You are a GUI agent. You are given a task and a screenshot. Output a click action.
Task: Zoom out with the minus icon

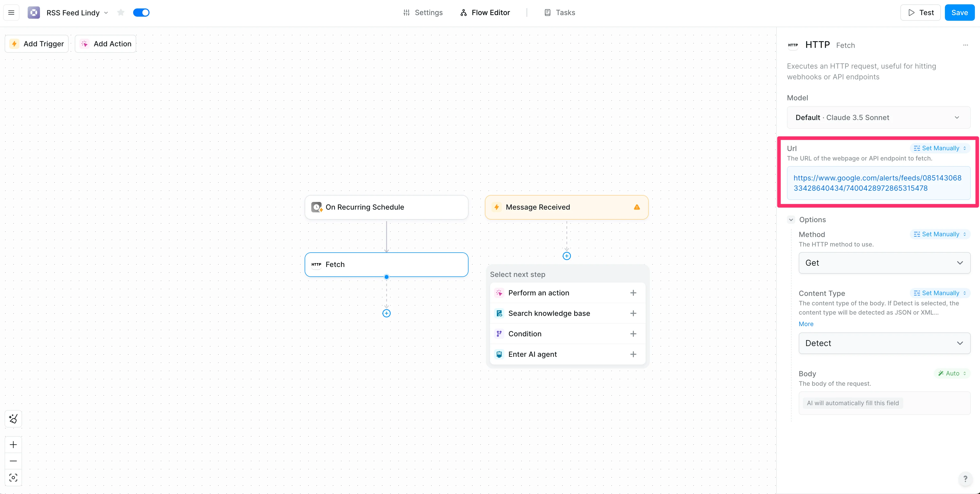point(13,461)
